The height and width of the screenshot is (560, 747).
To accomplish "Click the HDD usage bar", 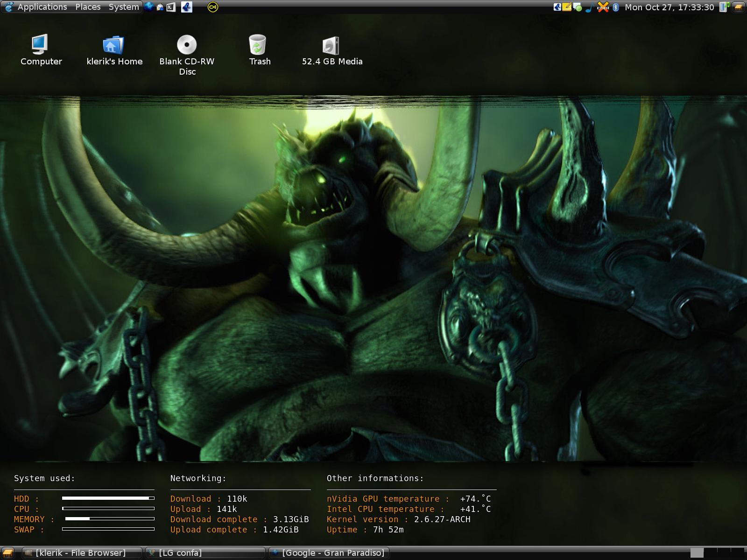I will [x=108, y=498].
